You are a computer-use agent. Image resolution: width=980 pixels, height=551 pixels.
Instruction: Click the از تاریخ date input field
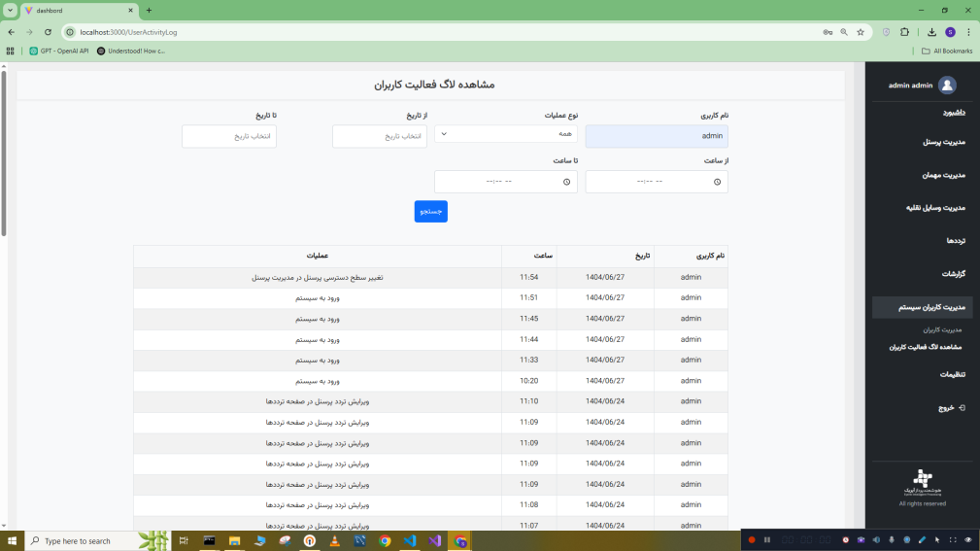coord(380,136)
